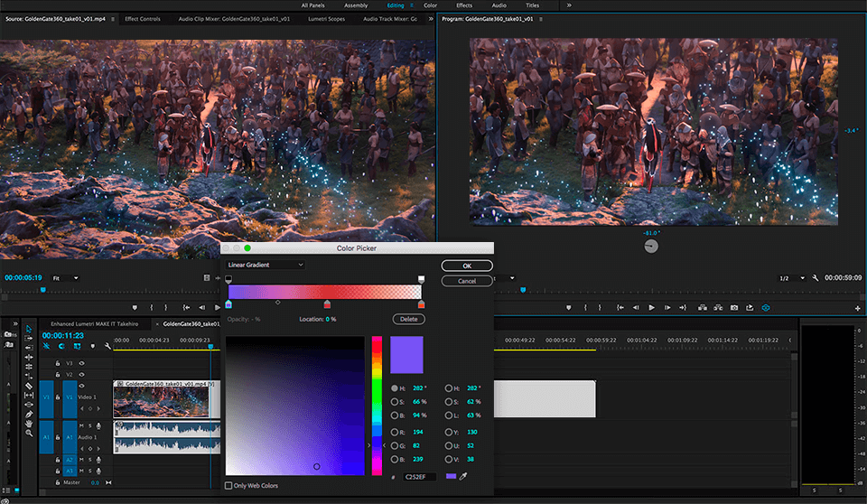This screenshot has width=867, height=504.
Task: Open the Enhanced Lumetri MAKE IT Takehiro sequence tab
Action: tap(95, 324)
